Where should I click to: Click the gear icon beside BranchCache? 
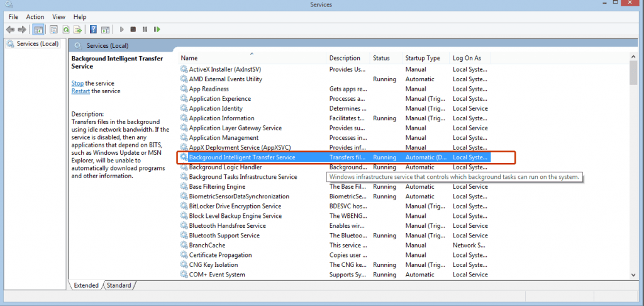pos(184,245)
